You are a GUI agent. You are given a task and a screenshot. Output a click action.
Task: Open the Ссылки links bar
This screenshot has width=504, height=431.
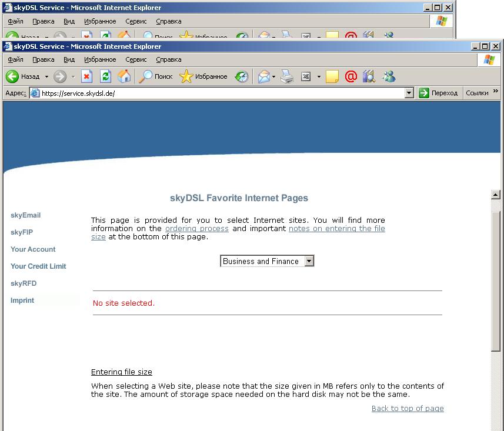(477, 93)
